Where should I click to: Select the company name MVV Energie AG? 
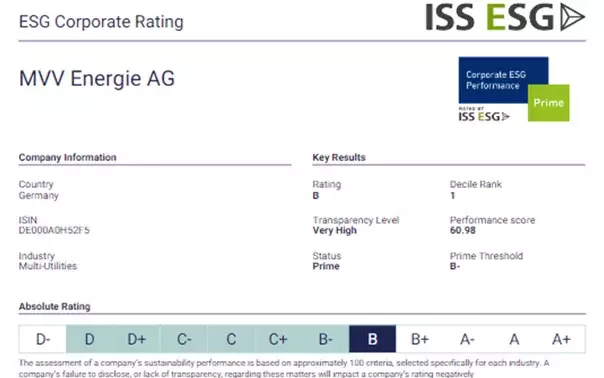coord(97,79)
